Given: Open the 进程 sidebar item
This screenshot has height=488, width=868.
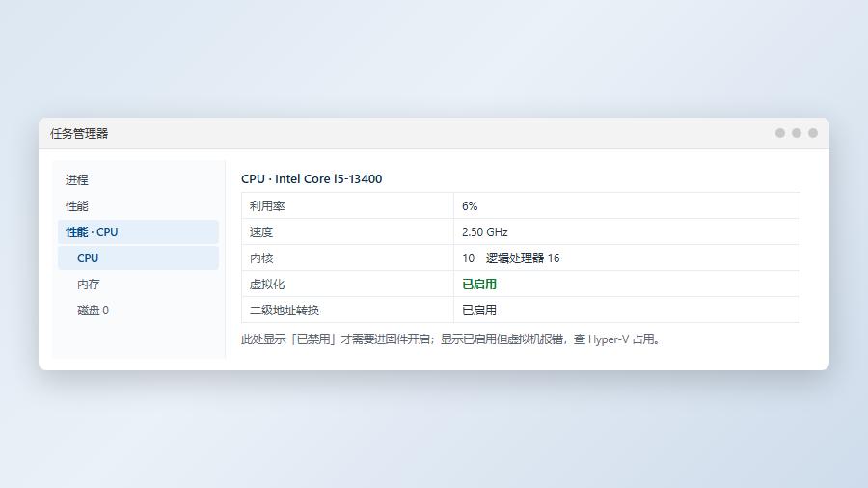Looking at the screenshot, I should pyautogui.click(x=138, y=179).
